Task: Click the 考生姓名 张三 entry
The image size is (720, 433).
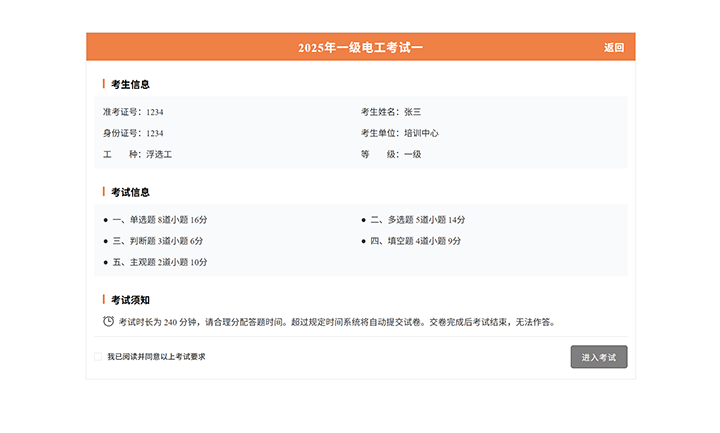Action: [x=391, y=112]
